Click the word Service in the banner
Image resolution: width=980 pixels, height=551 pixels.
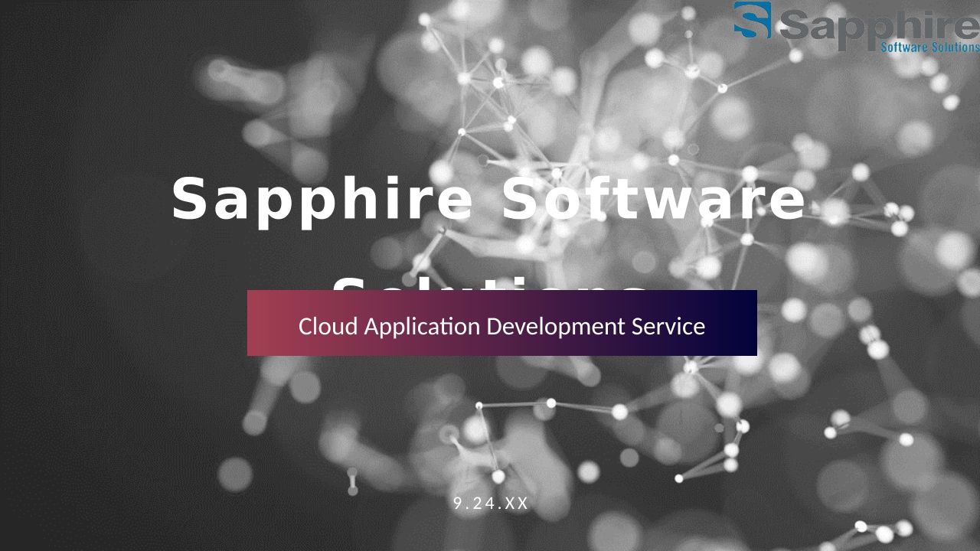[668, 326]
